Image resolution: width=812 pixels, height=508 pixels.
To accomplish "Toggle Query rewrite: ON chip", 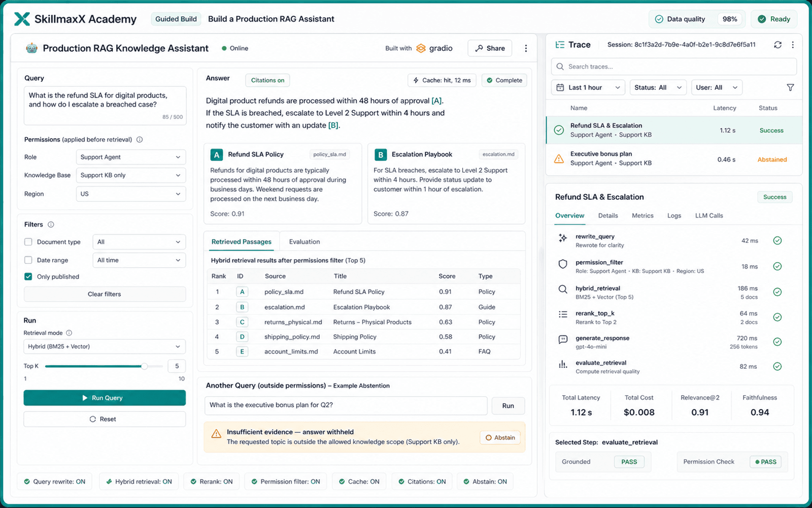I will click(55, 482).
